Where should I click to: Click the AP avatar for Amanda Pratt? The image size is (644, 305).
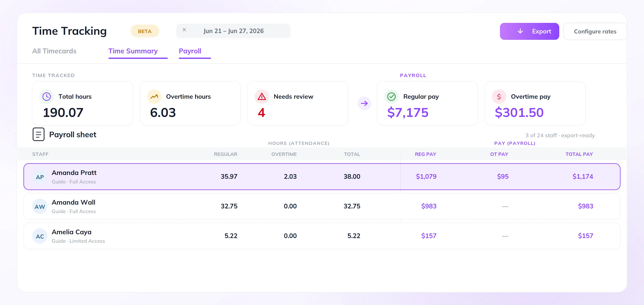(x=40, y=177)
